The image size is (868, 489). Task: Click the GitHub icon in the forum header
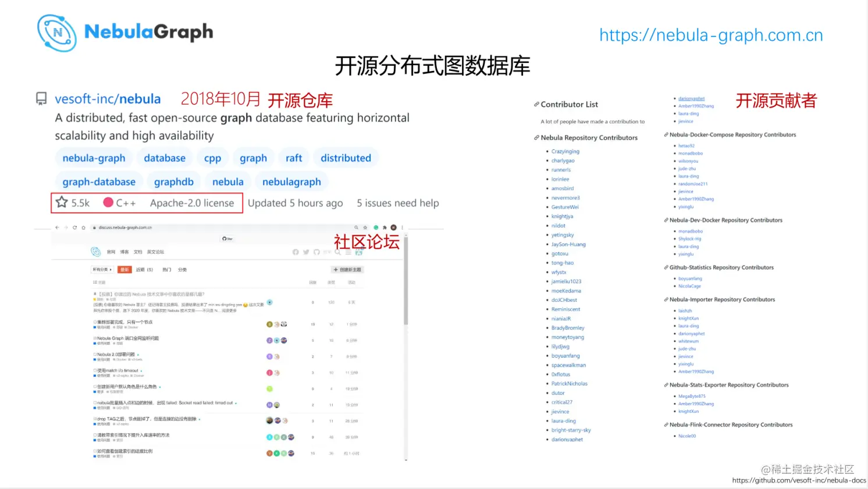click(x=316, y=252)
